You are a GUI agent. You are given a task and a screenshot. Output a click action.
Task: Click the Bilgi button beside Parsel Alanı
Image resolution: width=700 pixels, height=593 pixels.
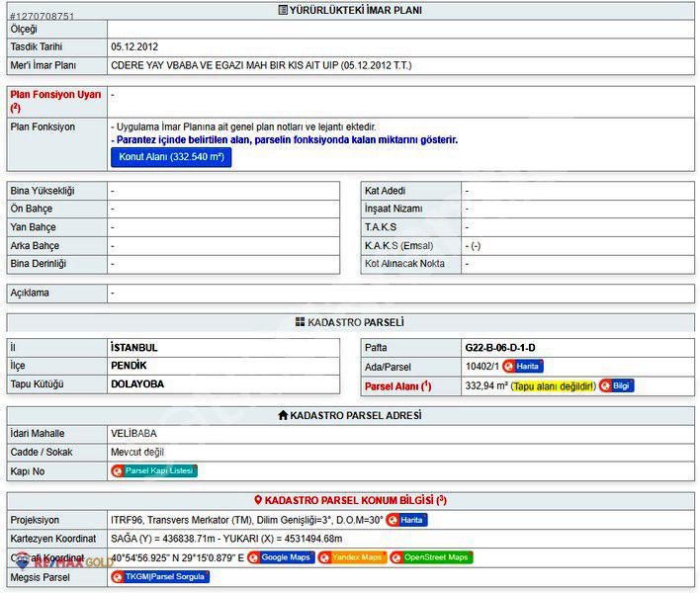coord(616,385)
